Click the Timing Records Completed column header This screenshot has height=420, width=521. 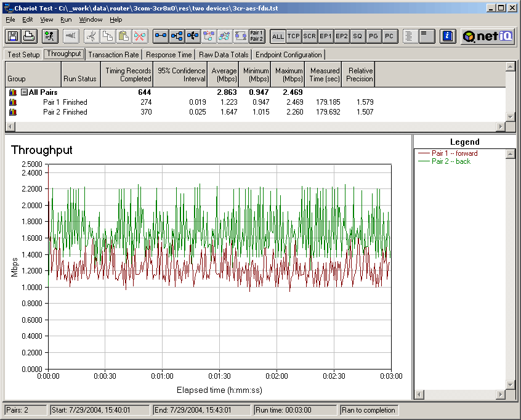tap(127, 75)
